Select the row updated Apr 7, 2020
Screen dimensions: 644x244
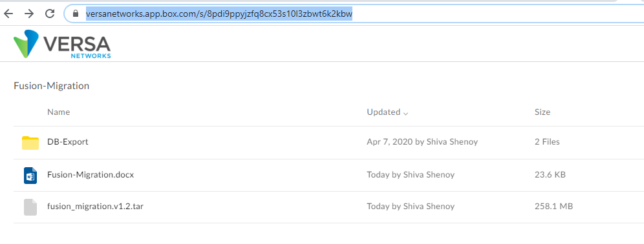(x=328, y=143)
